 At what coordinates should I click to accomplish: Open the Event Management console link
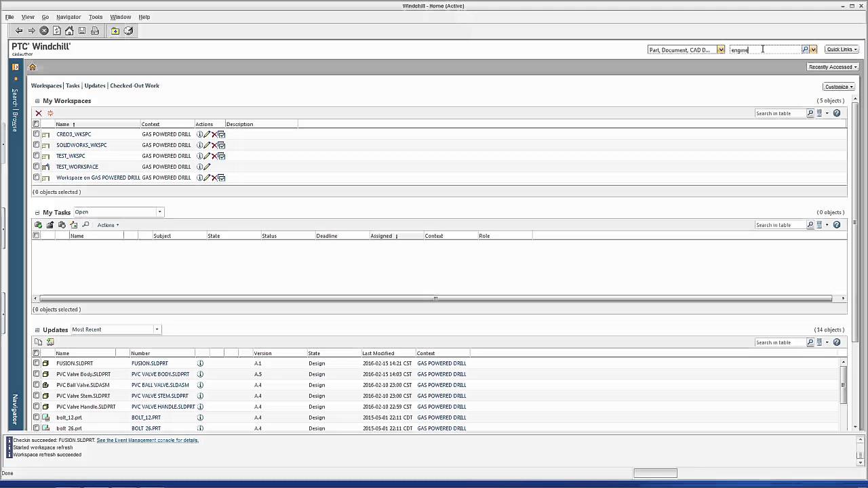tap(148, 441)
